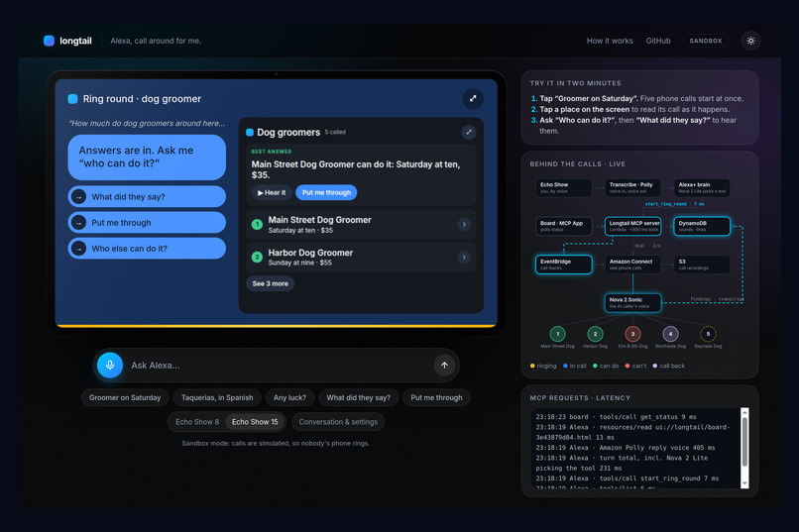Tap the microphone button
799x532 pixels.
coord(110,365)
